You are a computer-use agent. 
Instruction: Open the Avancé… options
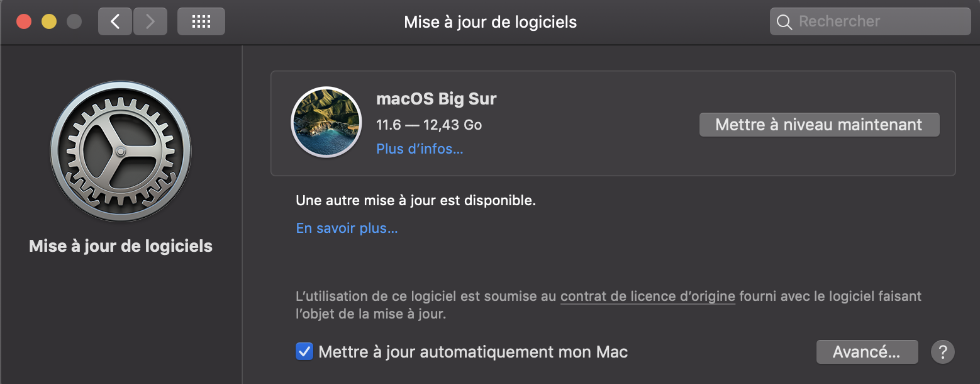click(867, 352)
